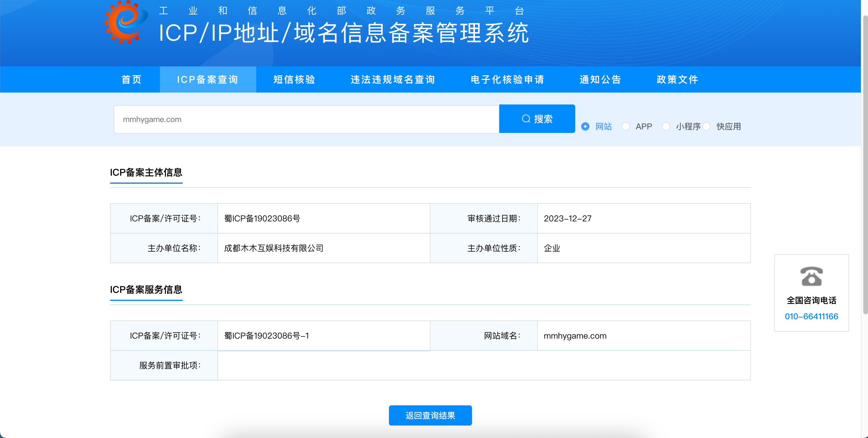Open 电子化核验申请 navigation item

point(507,80)
